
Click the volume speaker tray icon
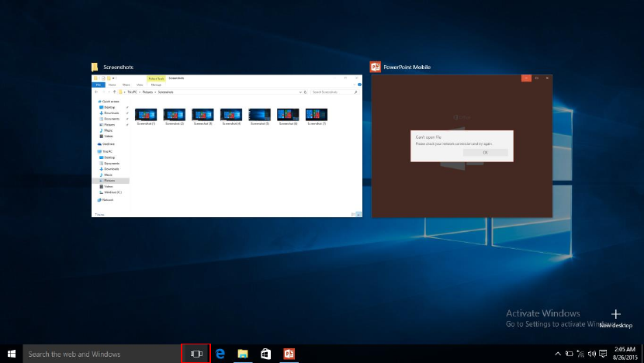click(591, 354)
